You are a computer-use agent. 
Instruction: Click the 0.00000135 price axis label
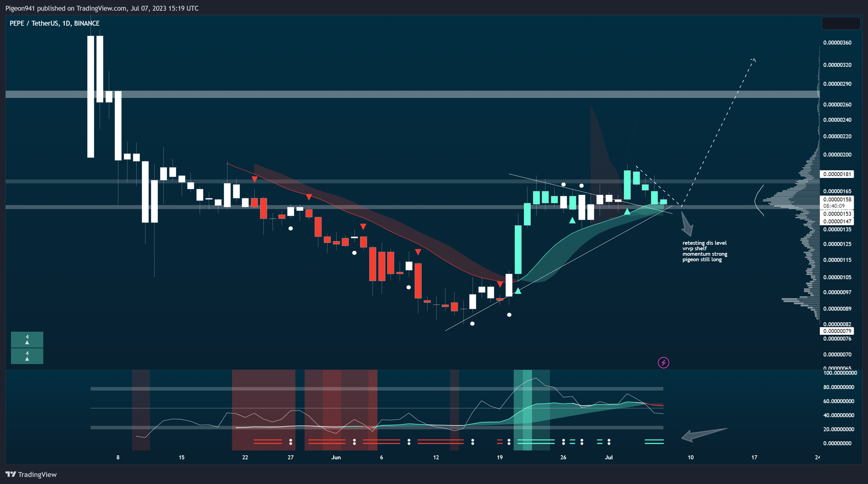tap(837, 229)
